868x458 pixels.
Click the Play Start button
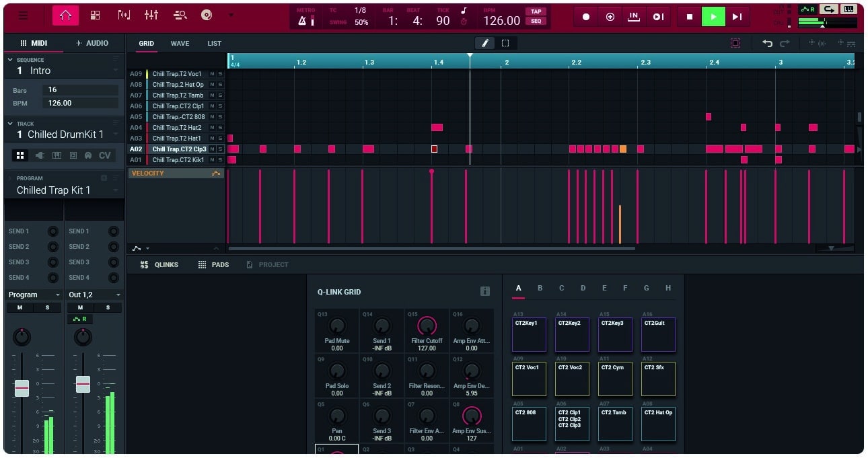(657, 17)
